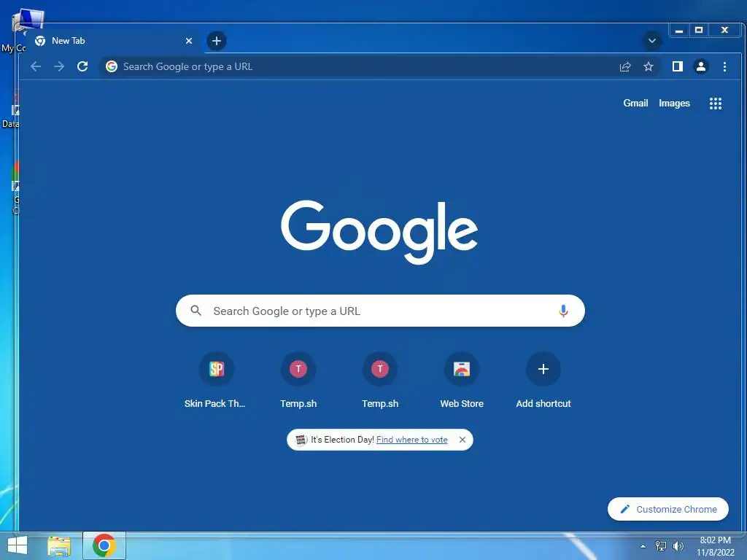Open a new tab with the plus button

(x=216, y=41)
